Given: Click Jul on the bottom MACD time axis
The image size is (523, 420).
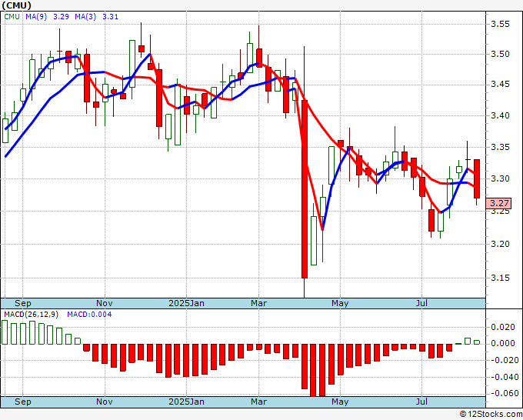Looking at the screenshot, I should [421, 402].
